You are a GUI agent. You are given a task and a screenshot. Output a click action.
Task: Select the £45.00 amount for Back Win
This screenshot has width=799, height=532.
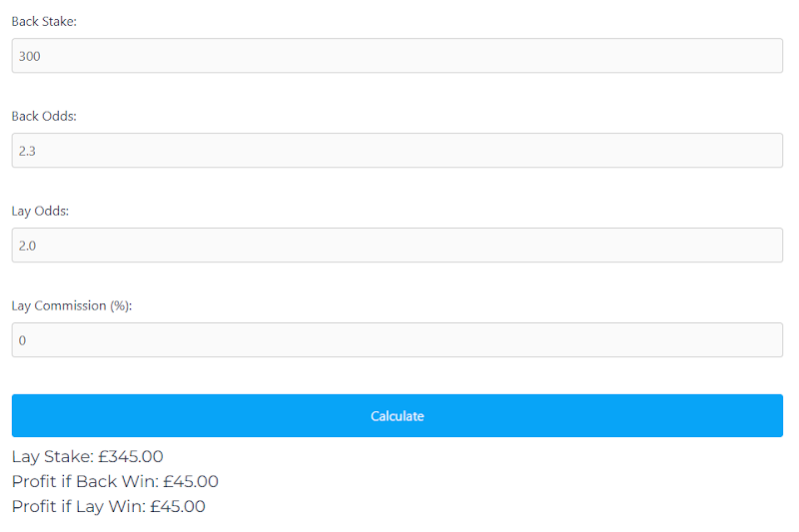click(191, 482)
